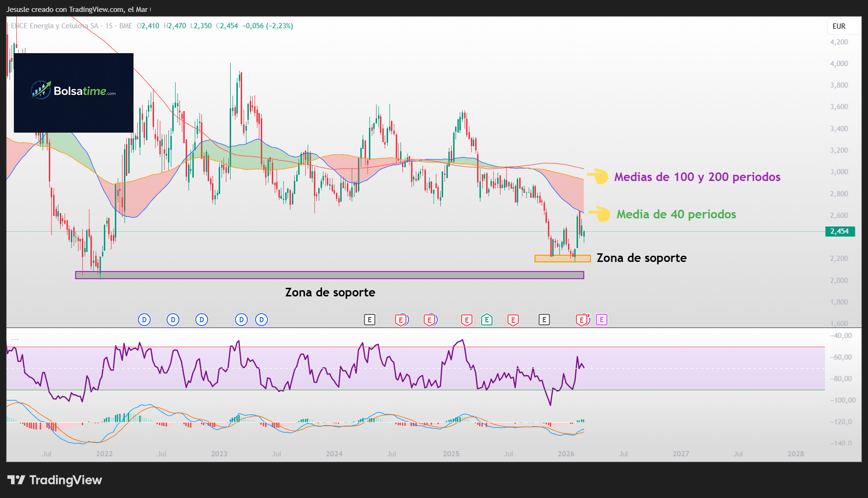This screenshot has height=498, width=868.
Task: Open the green E earnings marker details
Action: click(x=487, y=319)
